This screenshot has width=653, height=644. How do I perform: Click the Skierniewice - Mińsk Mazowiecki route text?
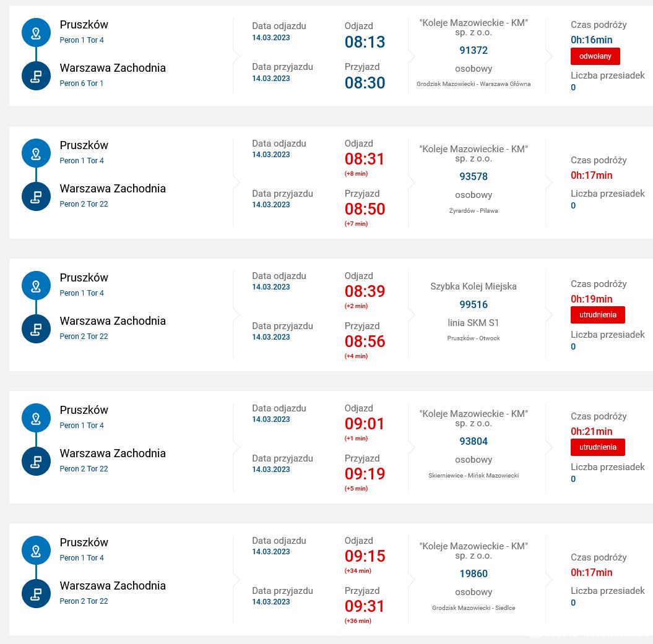474,475
